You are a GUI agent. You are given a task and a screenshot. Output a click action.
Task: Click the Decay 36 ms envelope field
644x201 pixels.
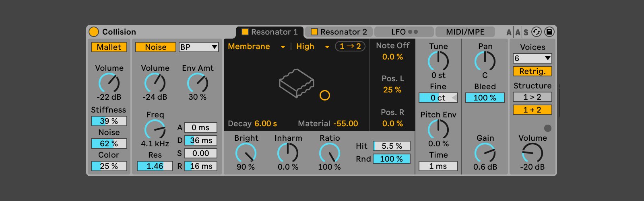click(201, 140)
